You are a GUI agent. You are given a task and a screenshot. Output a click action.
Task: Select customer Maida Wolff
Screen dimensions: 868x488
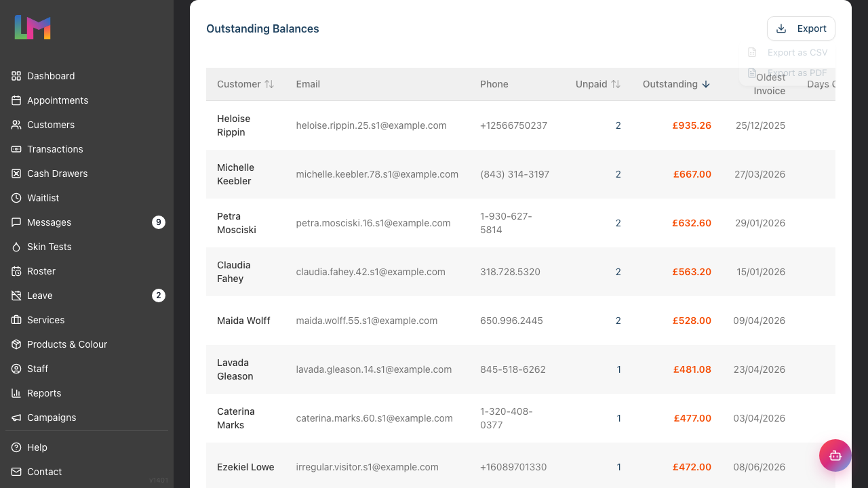243,321
